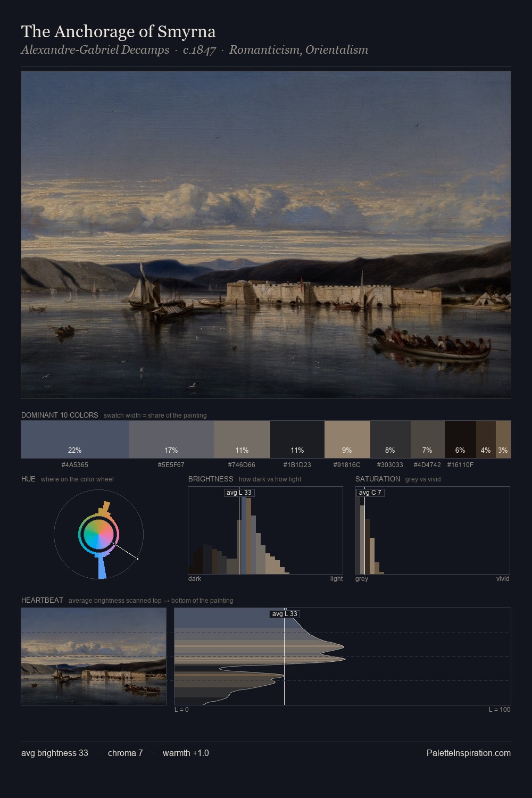The width and height of the screenshot is (532, 798).
Task: Click the HEARTBEAT section heading
Action: [x=42, y=600]
